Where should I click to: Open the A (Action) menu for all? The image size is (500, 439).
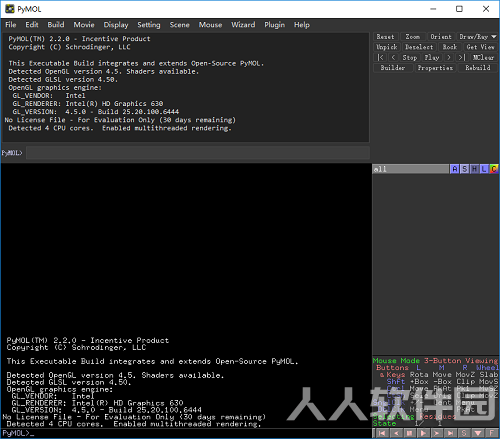pos(455,169)
